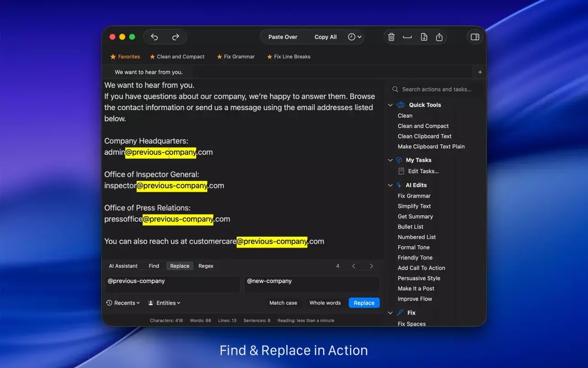The width and height of the screenshot is (588, 368).
Task: Click the blue Replace button
Action: click(x=364, y=303)
